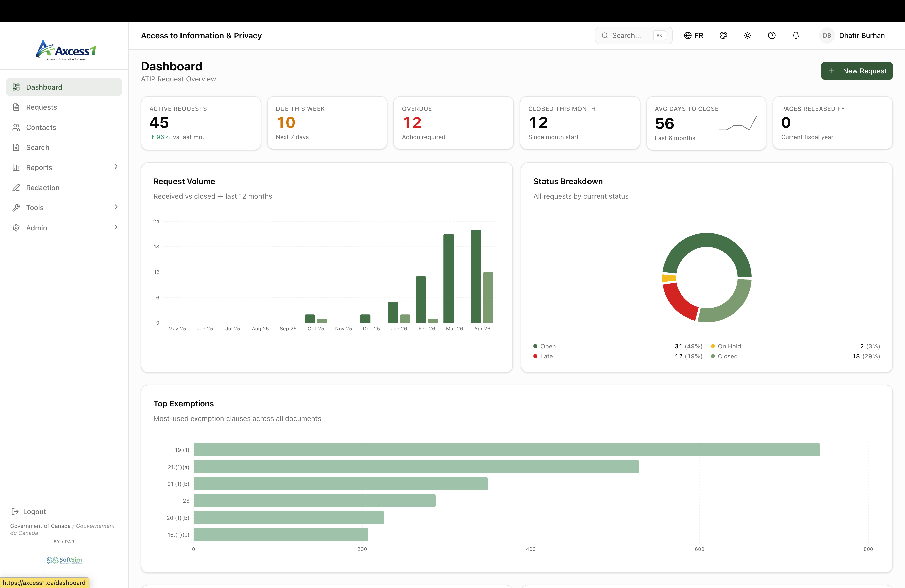Open the color theme palette icon

click(x=723, y=35)
